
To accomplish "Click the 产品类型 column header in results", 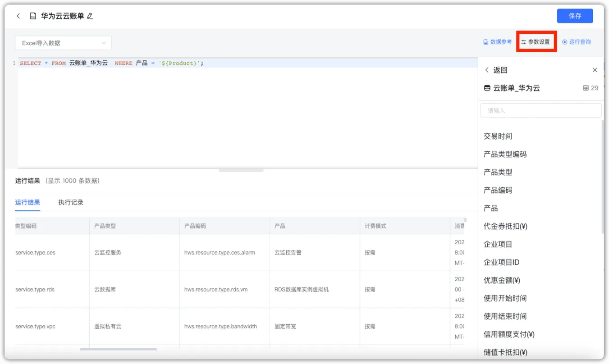I will click(x=134, y=226).
